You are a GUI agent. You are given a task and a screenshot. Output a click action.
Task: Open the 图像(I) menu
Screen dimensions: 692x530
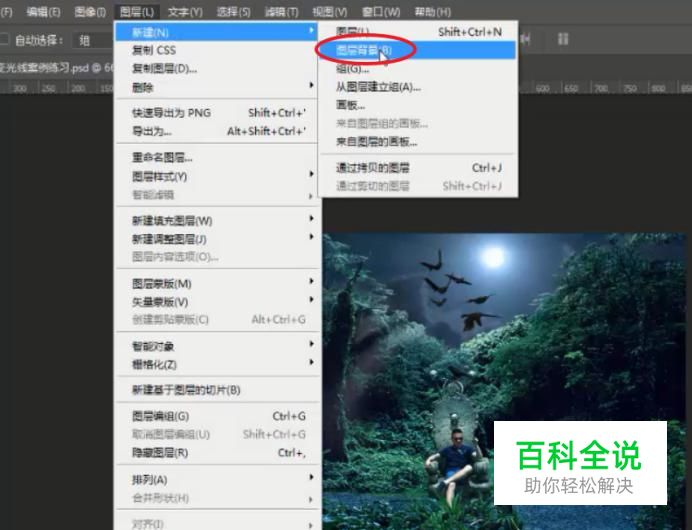pos(90,12)
